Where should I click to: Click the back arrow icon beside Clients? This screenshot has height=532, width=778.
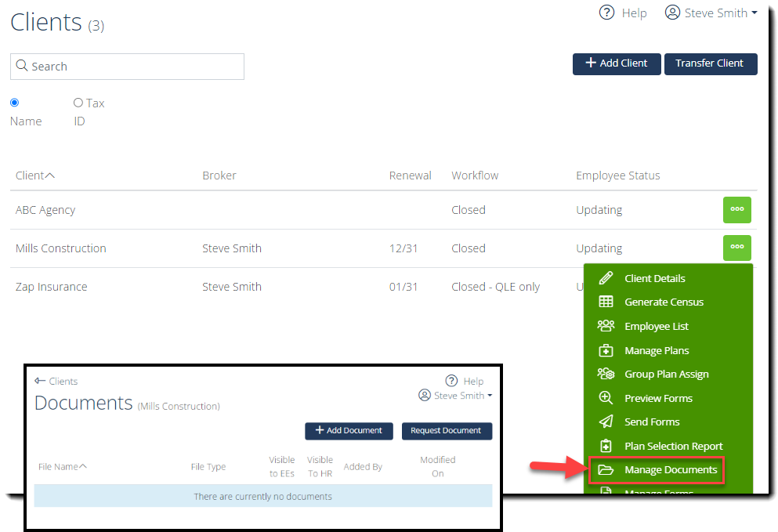point(40,381)
